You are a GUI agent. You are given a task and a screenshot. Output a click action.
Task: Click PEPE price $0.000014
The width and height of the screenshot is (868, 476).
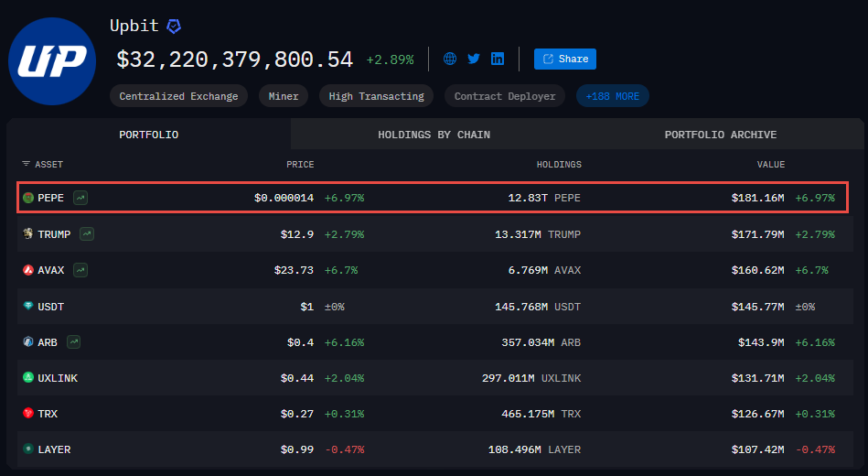point(284,198)
